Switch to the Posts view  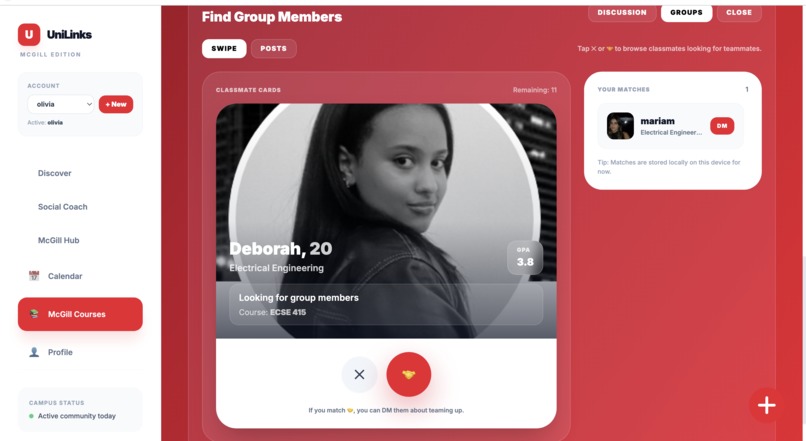(x=273, y=48)
